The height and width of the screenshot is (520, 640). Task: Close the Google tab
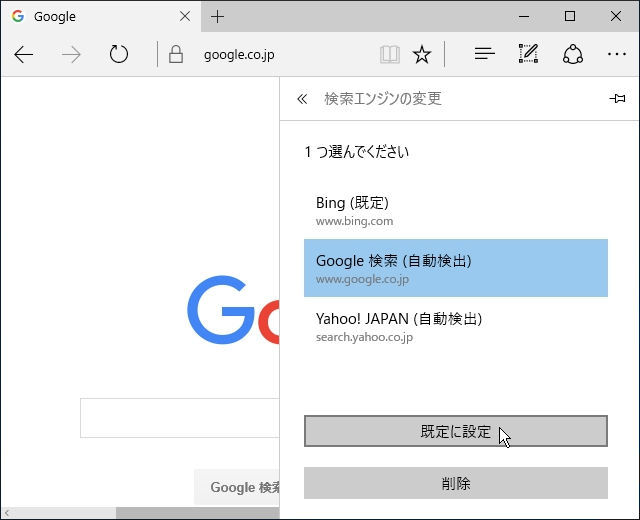[x=185, y=16]
